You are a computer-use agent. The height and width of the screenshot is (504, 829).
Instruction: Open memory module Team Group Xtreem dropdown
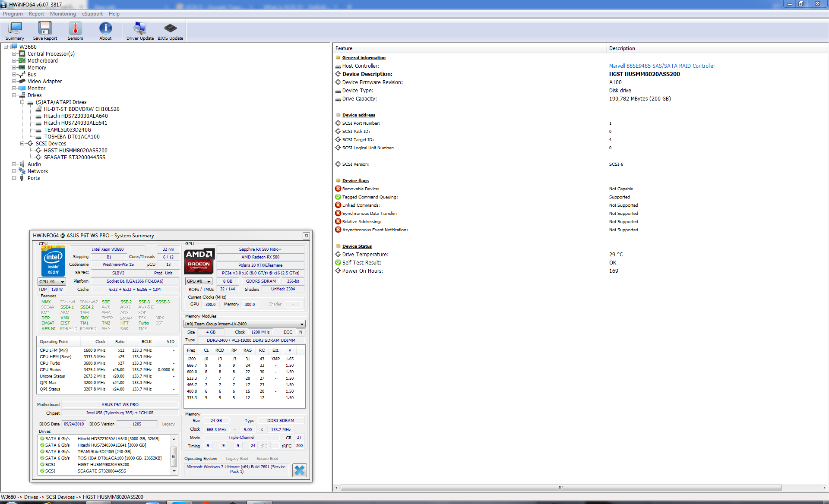(245, 324)
